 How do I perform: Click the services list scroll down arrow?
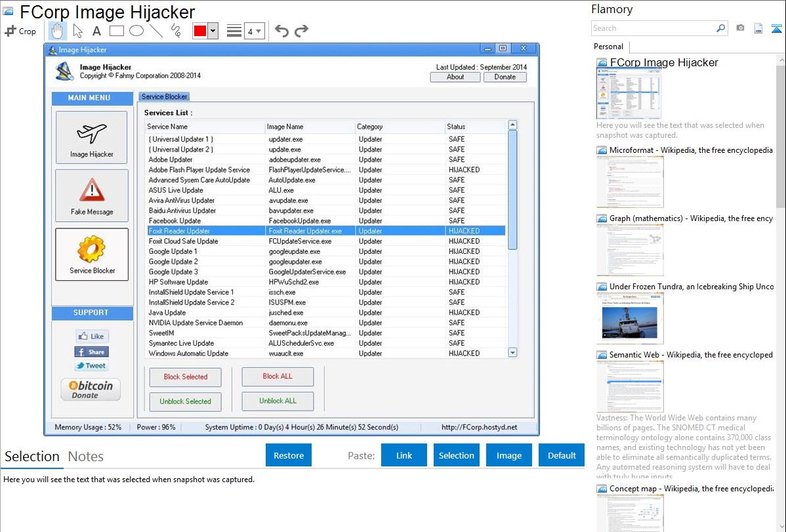point(512,352)
